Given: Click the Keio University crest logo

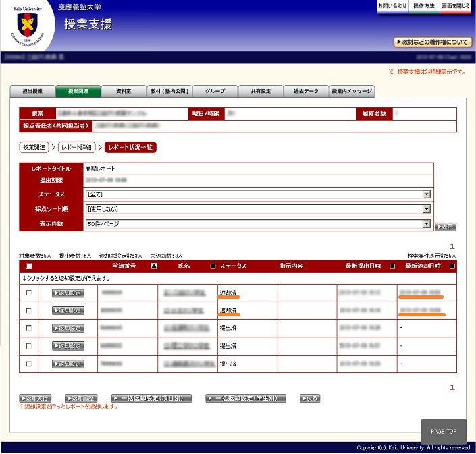Looking at the screenshot, I should tap(27, 25).
